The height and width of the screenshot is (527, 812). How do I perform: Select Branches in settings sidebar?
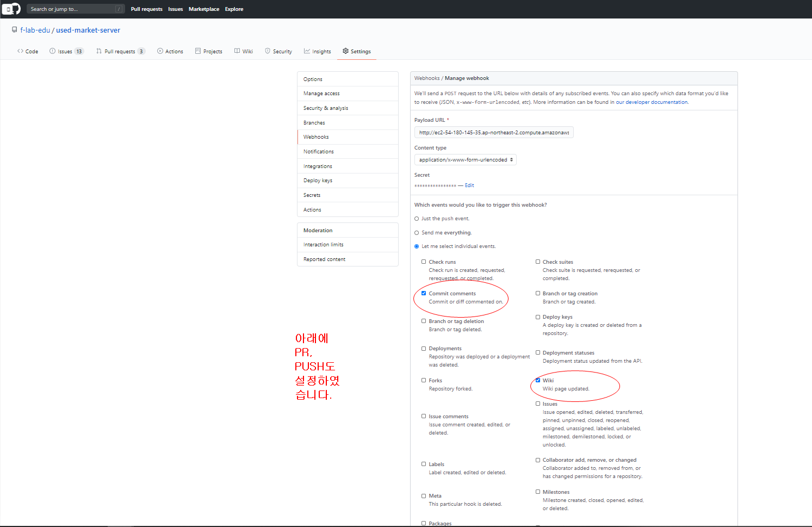[348, 123]
